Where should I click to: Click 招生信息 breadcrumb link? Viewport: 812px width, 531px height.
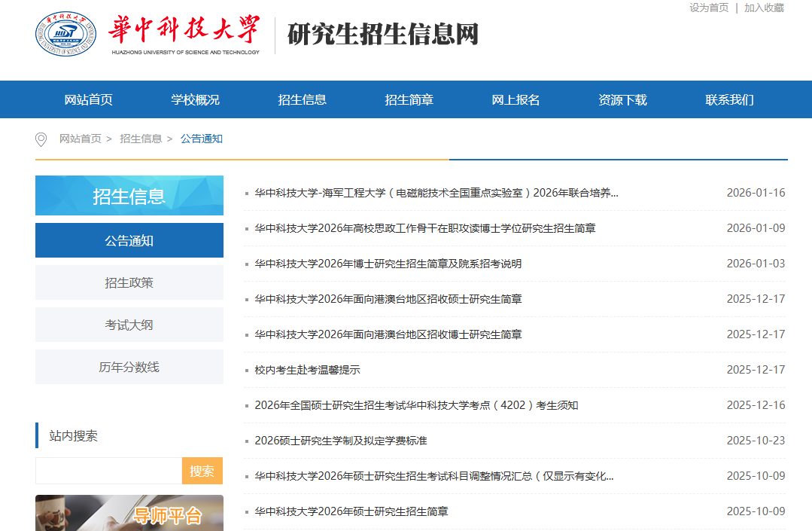141,139
